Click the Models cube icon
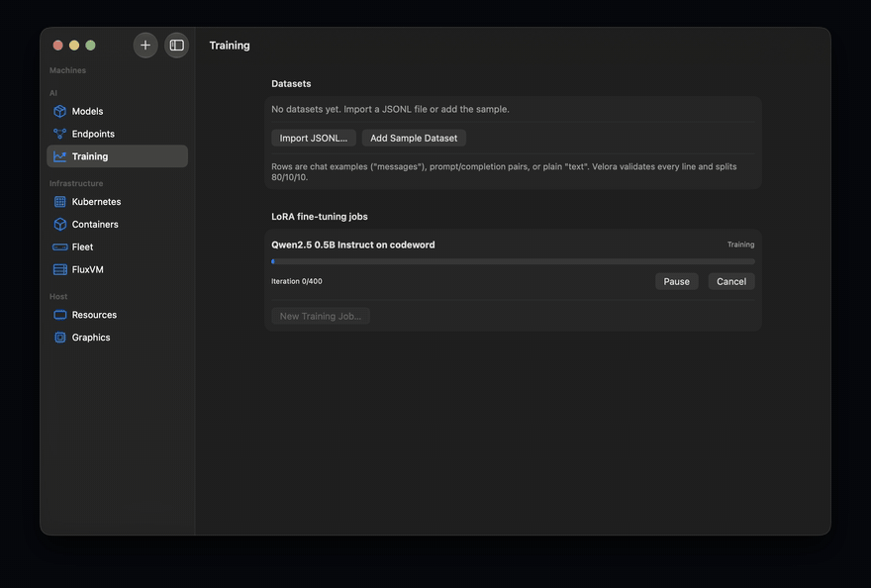Viewport: 871px width, 588px height. (60, 111)
